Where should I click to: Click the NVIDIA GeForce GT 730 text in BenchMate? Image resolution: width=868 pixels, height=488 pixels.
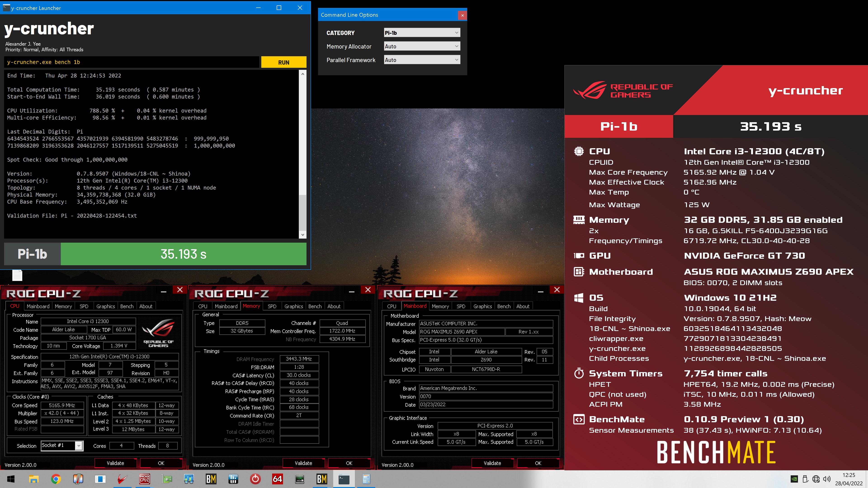(x=744, y=256)
